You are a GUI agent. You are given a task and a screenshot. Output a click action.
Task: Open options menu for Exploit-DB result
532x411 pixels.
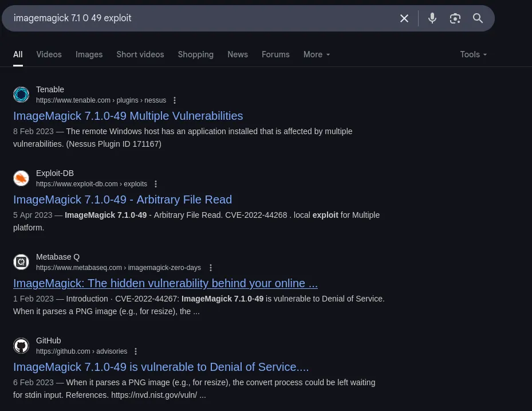click(x=156, y=184)
